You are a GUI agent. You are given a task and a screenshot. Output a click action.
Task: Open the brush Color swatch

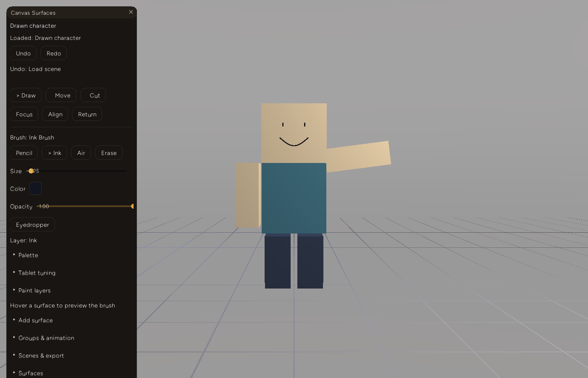(36, 189)
